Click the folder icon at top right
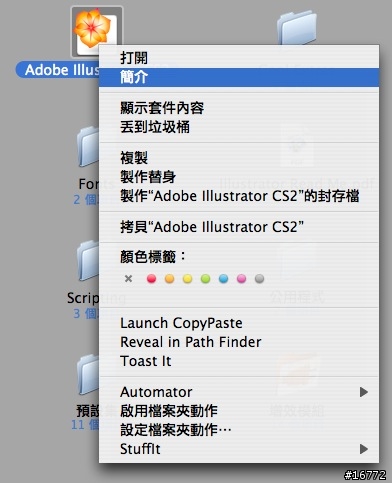 click(297, 27)
